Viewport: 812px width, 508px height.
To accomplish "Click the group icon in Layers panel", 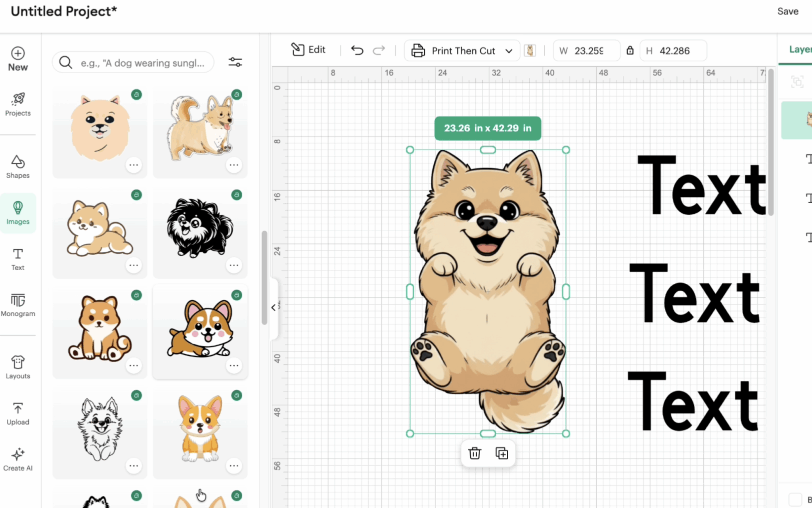I will coord(797,82).
